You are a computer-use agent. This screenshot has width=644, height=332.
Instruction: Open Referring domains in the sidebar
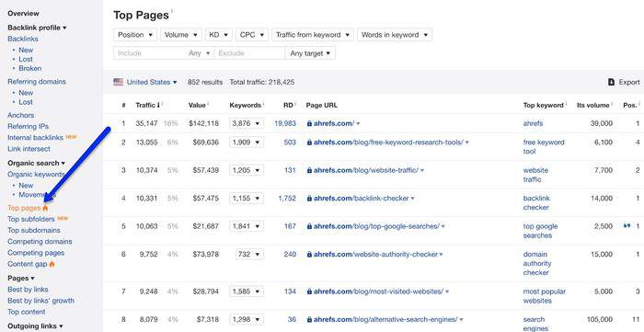tap(37, 82)
